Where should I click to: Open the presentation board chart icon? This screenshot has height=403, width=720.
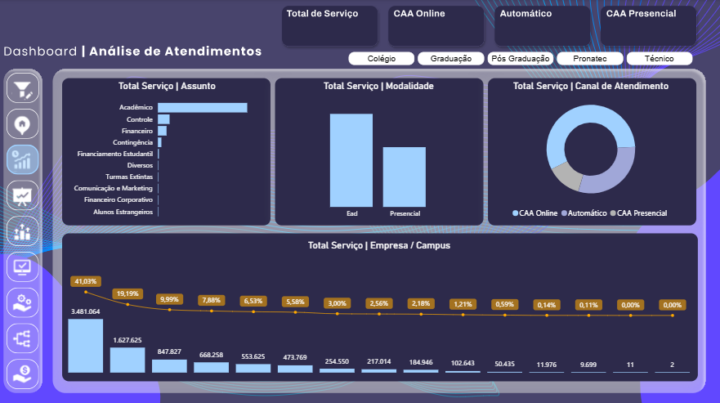pos(22,196)
